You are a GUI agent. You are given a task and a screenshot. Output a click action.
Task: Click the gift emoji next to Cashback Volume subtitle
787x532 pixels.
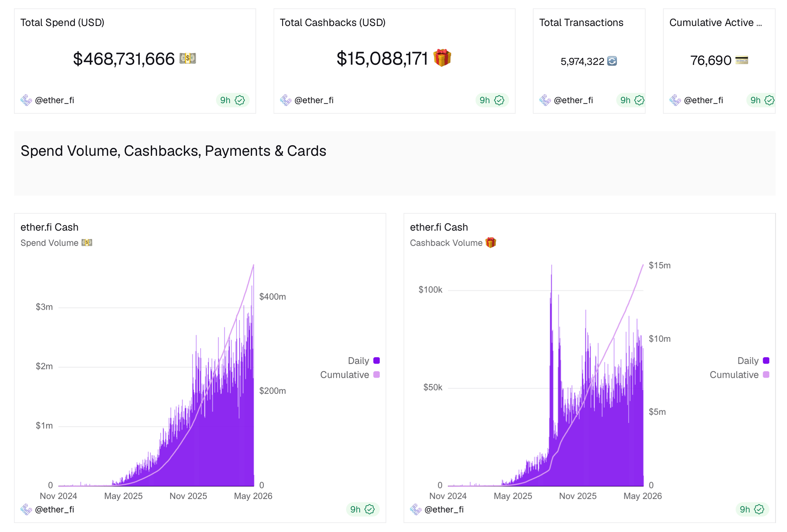[491, 242]
